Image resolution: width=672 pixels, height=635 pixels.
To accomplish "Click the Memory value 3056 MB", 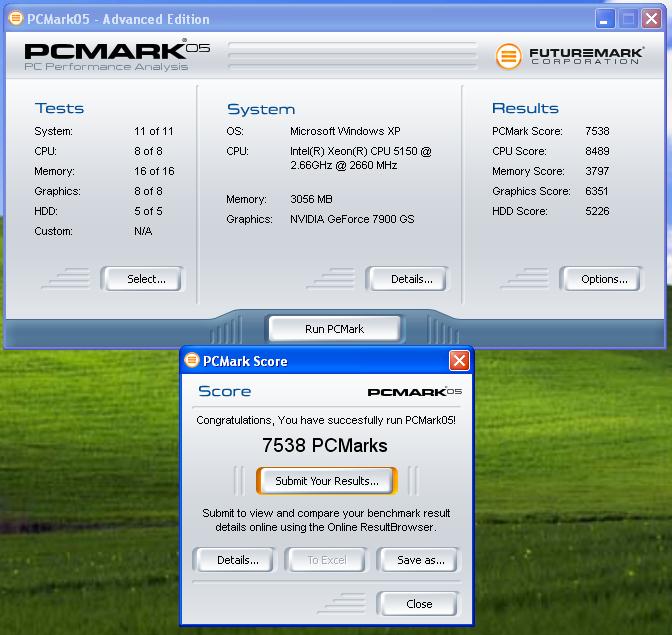I will [x=311, y=199].
